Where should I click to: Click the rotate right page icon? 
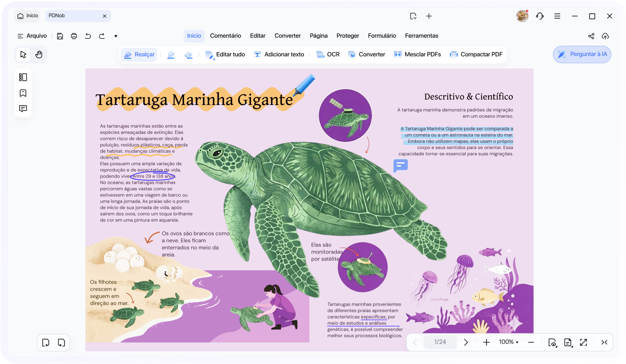click(62, 342)
